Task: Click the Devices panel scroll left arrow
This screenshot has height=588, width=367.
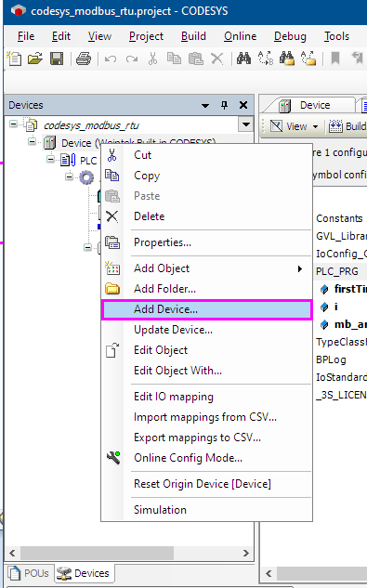Action: (x=12, y=553)
